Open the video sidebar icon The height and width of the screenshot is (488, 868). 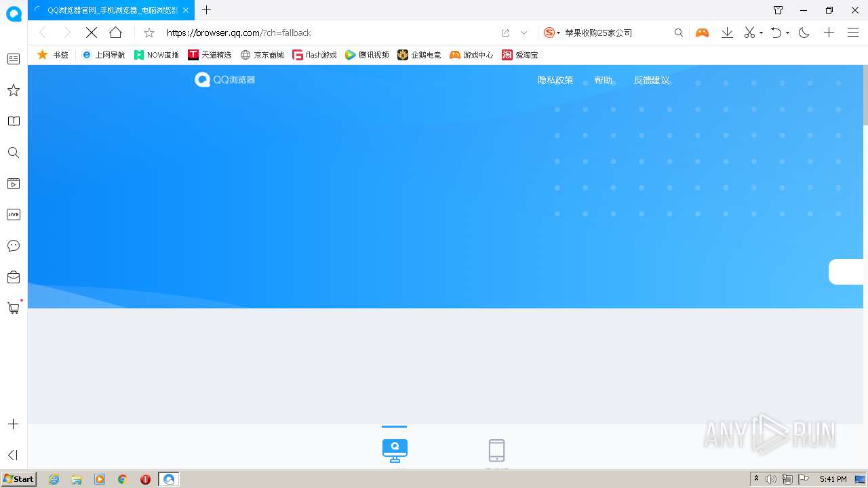pos(14,184)
